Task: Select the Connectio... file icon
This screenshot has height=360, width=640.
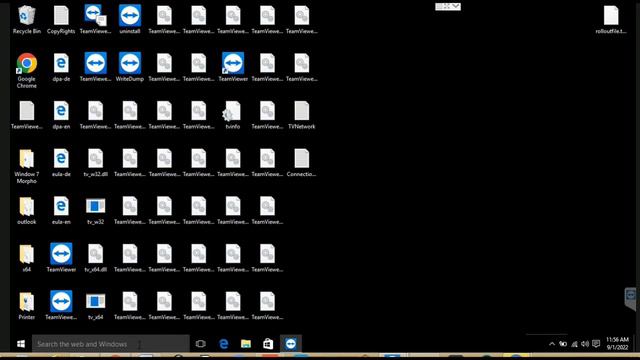Action: pos(302,162)
